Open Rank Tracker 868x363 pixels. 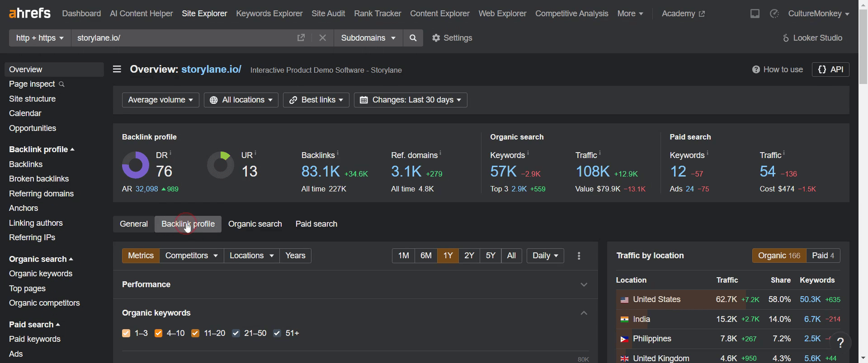pos(377,14)
